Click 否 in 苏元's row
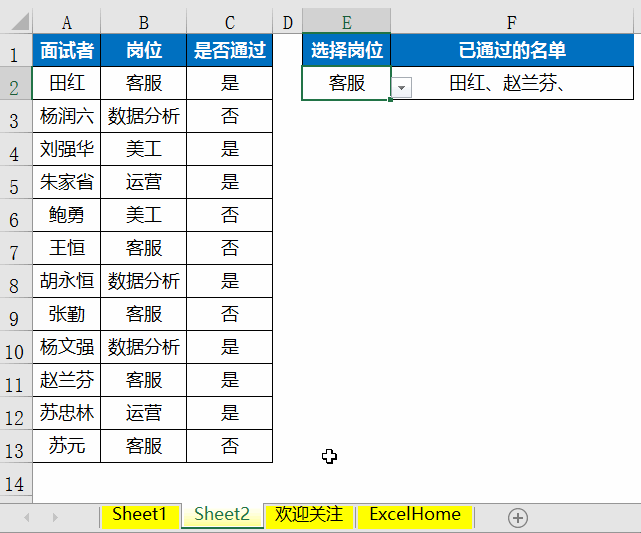The image size is (641, 533). coord(230,446)
